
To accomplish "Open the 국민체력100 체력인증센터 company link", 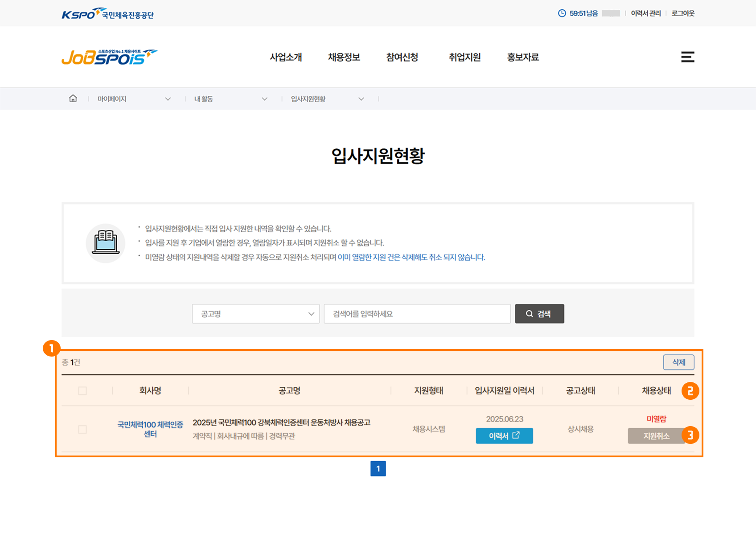I will pyautogui.click(x=150, y=429).
